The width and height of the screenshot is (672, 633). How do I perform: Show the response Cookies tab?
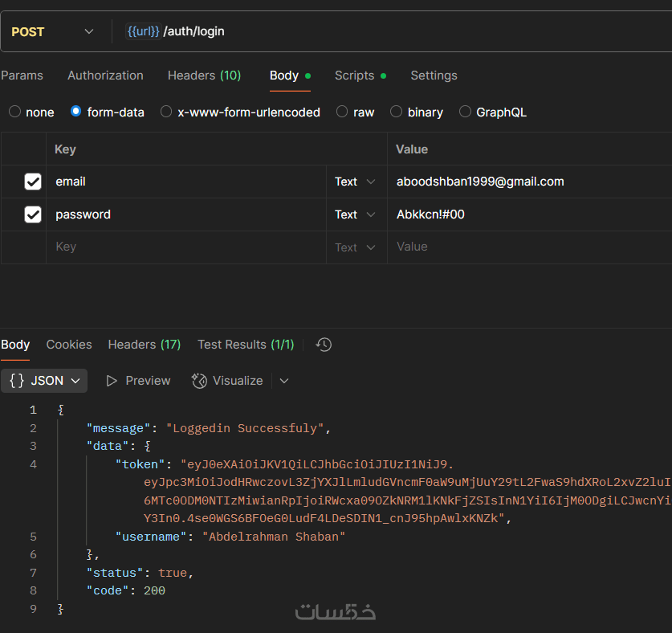(69, 345)
